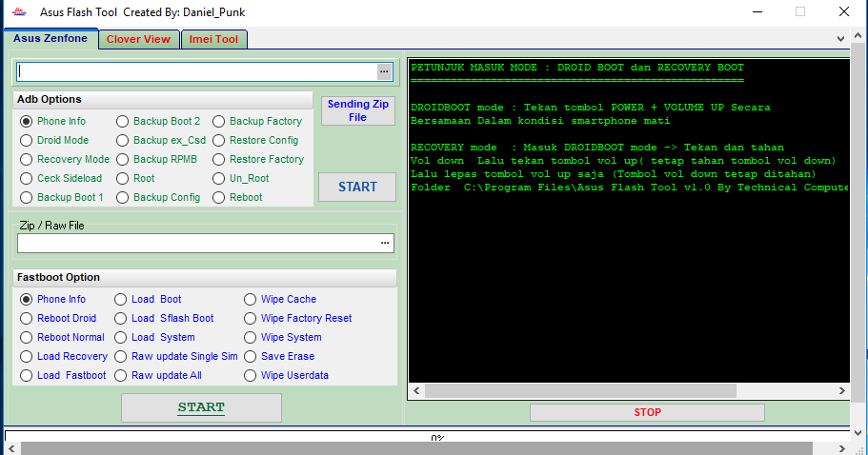The image size is (868, 455).
Task: Choose Load System option
Action: coord(154,337)
